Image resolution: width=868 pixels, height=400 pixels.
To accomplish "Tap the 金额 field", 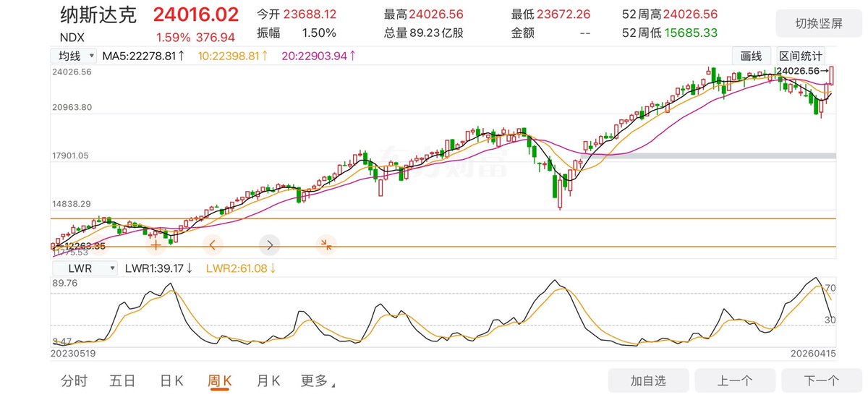I will coord(552,33).
